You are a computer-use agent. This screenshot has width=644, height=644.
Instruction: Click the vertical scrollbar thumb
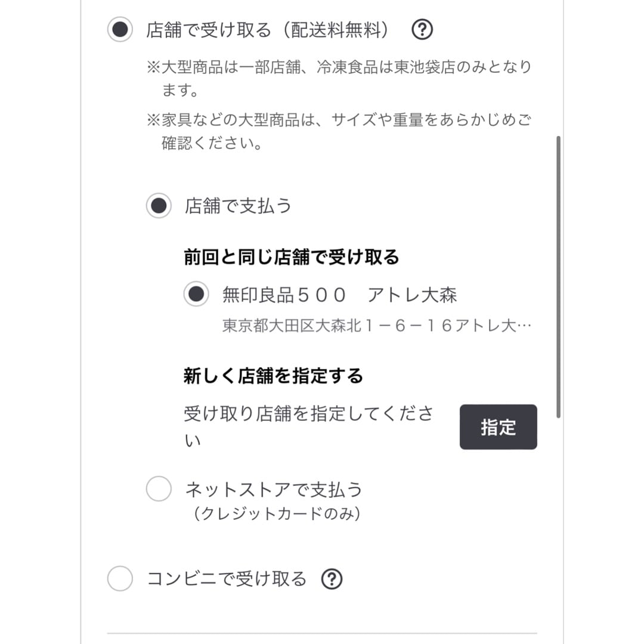click(x=558, y=277)
